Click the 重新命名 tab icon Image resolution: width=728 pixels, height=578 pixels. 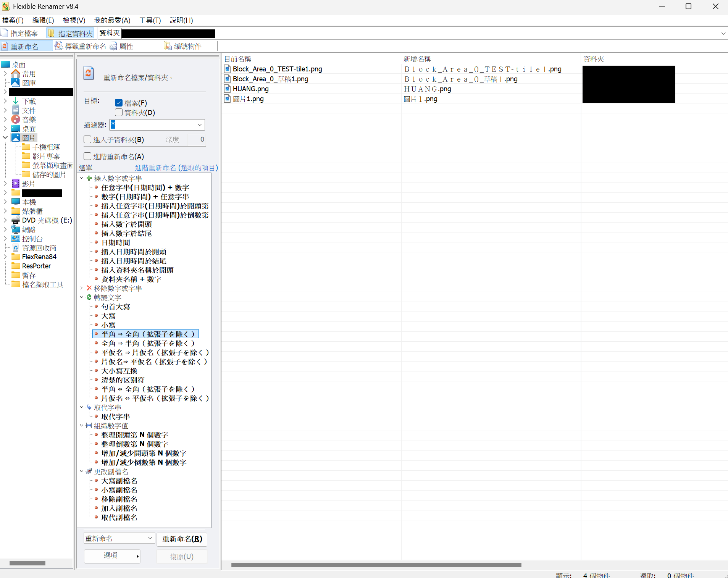(5, 46)
